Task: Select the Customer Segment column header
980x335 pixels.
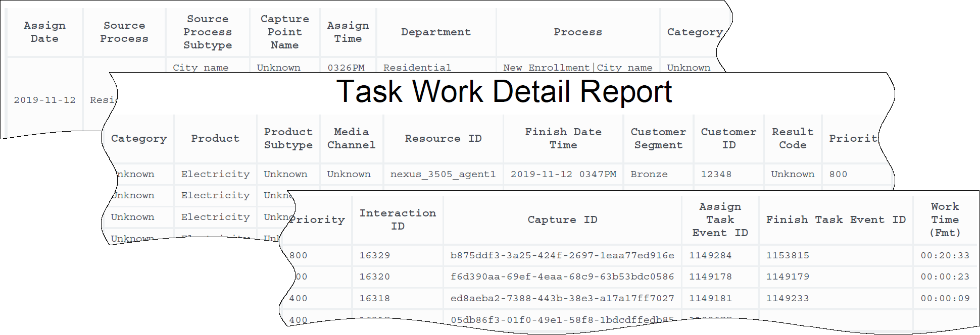Action: tap(658, 138)
